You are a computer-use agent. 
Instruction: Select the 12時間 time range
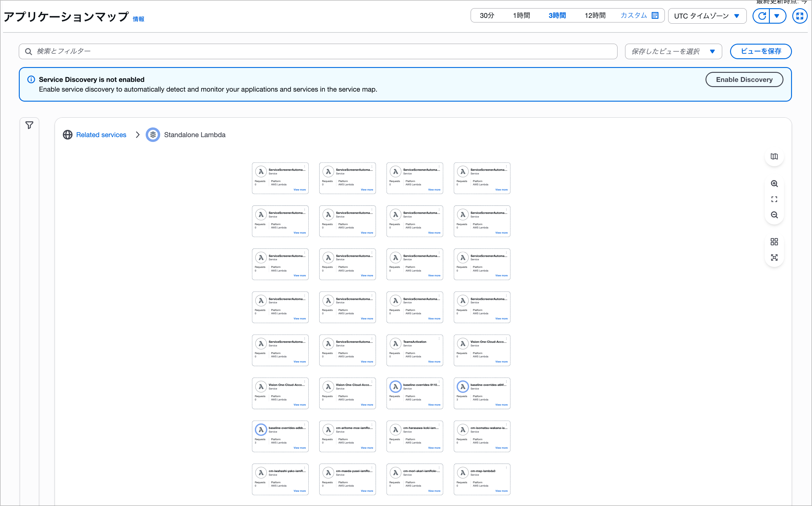595,15
